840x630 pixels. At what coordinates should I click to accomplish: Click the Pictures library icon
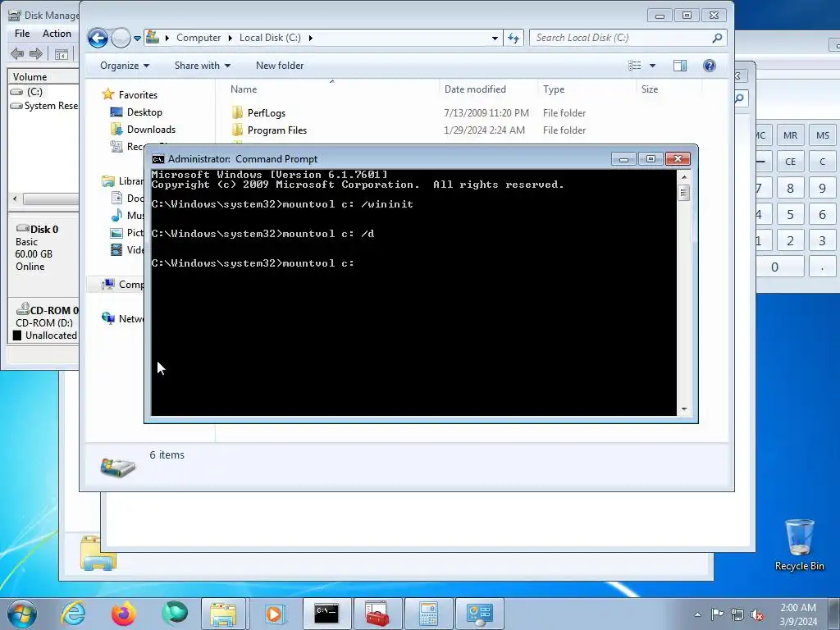[116, 232]
